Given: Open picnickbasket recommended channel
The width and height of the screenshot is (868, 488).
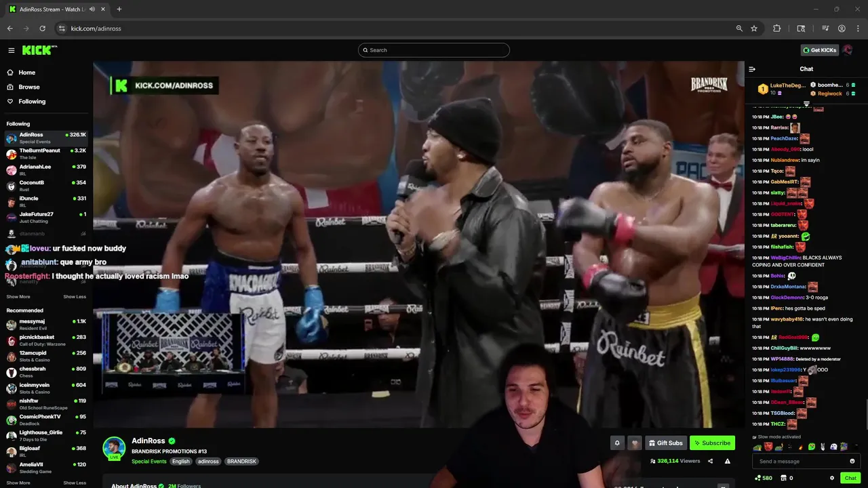Looking at the screenshot, I should click(x=46, y=340).
